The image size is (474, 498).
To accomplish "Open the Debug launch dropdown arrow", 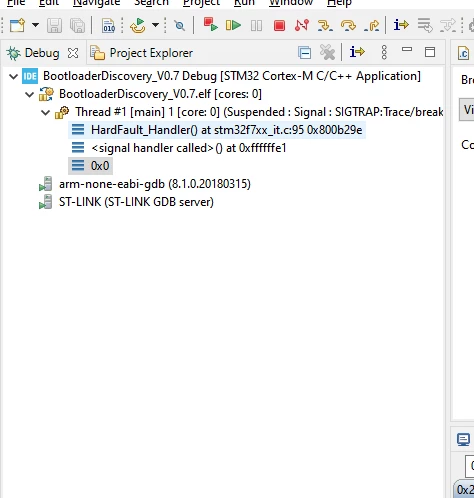I will point(155,25).
